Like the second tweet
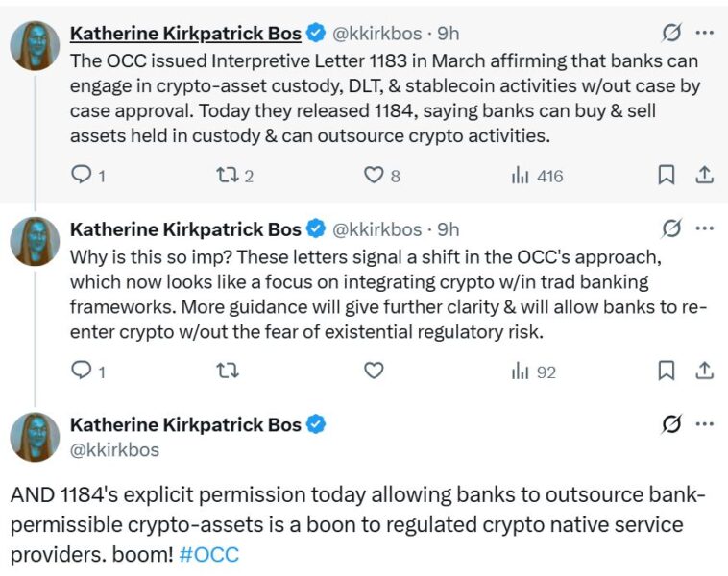Screen dimensions: 728x576 pos(374,372)
